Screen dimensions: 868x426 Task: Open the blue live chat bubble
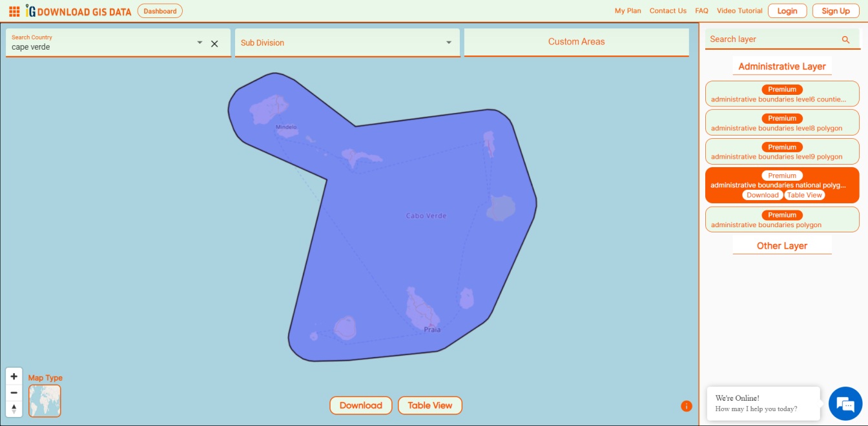coord(844,403)
